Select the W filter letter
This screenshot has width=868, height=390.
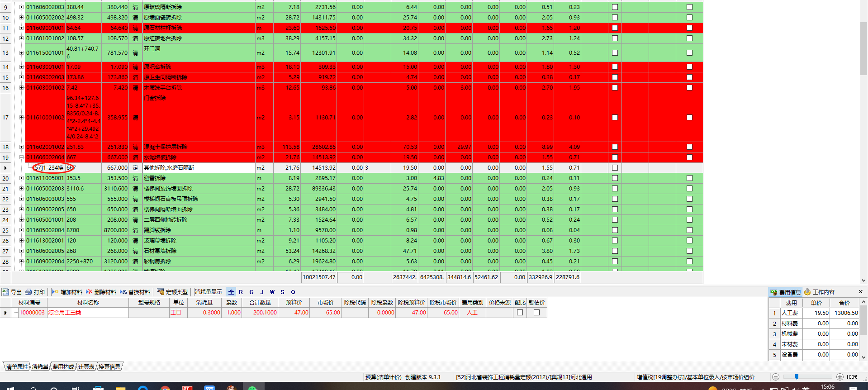point(272,292)
